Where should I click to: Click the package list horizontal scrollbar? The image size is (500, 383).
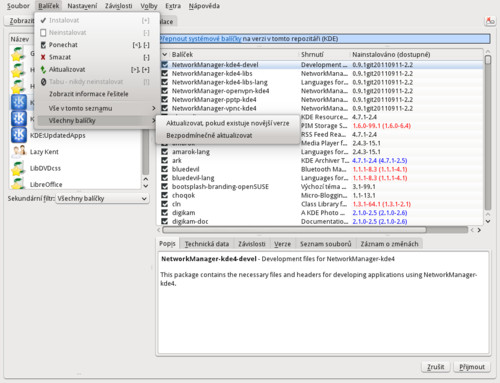pyautogui.click(x=294, y=230)
